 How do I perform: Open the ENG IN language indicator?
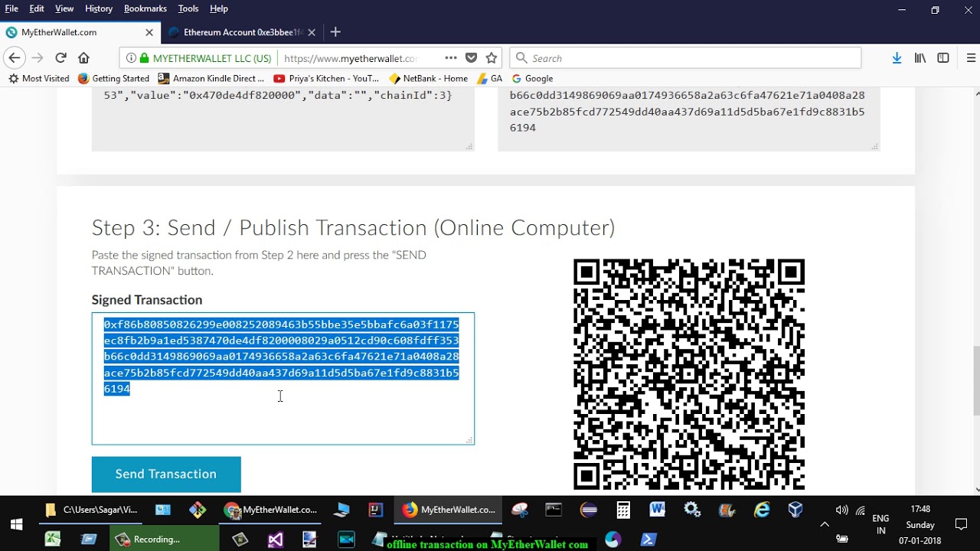click(881, 525)
